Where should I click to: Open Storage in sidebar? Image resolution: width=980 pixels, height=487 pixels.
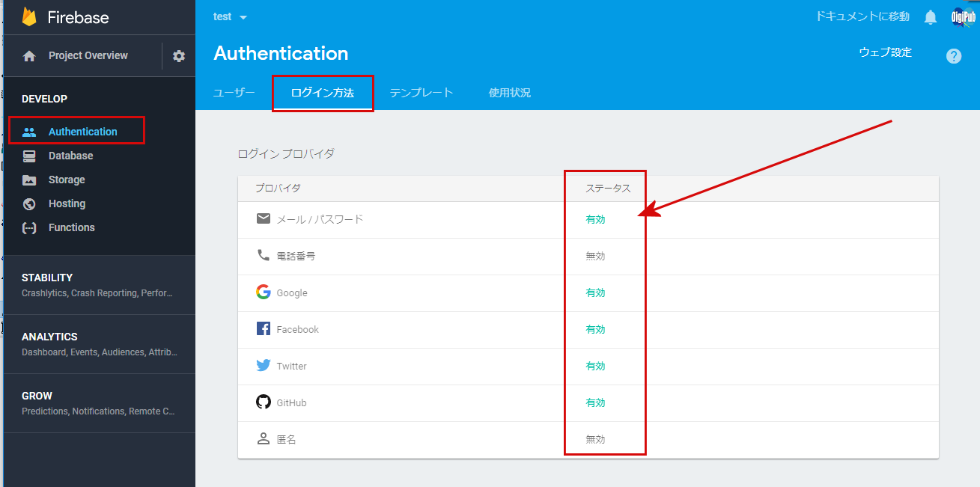[x=67, y=180]
